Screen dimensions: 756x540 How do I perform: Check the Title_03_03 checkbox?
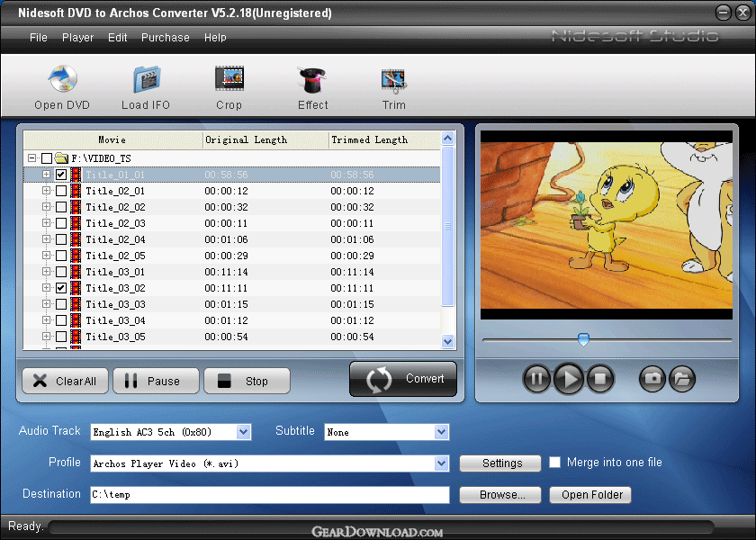(61, 304)
